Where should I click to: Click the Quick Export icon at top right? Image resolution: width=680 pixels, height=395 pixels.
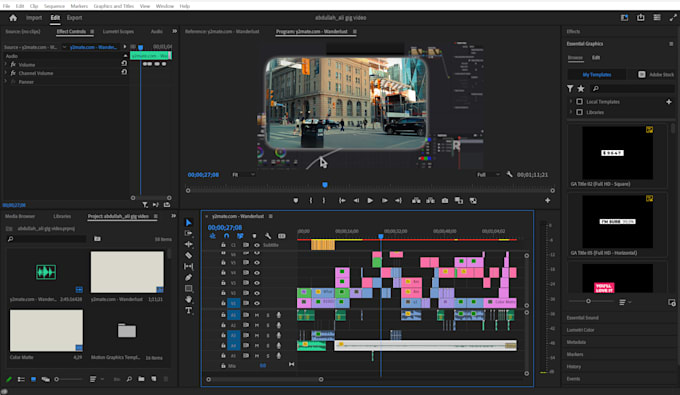641,18
